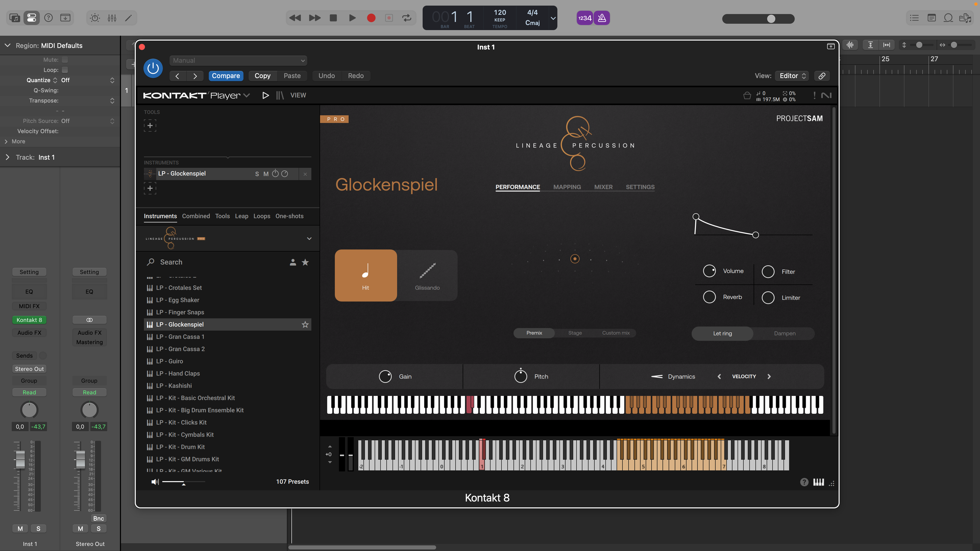Open the Kontakt Player menu chevron

[x=247, y=95]
